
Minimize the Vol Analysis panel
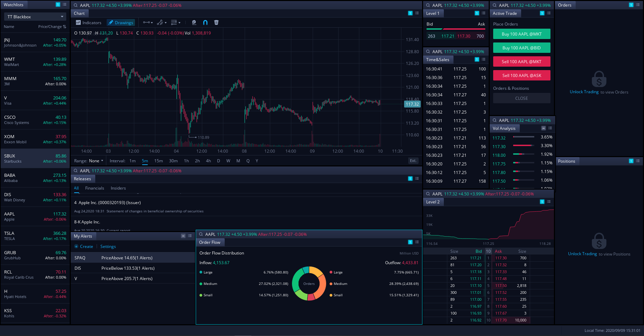tap(544, 128)
